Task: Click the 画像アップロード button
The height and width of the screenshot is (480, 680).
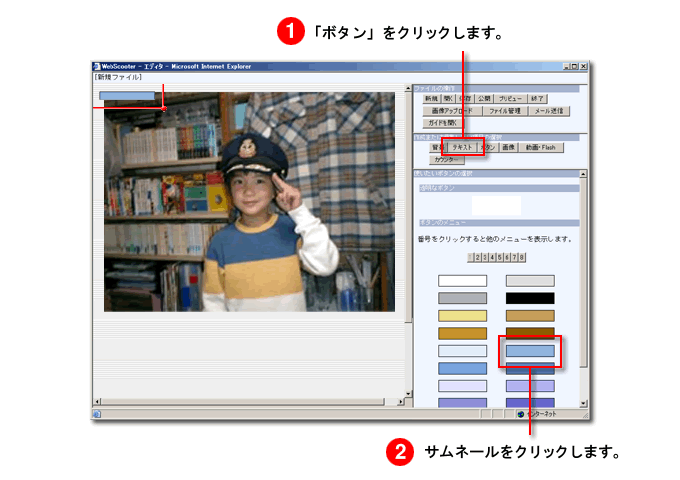Action: [452, 111]
